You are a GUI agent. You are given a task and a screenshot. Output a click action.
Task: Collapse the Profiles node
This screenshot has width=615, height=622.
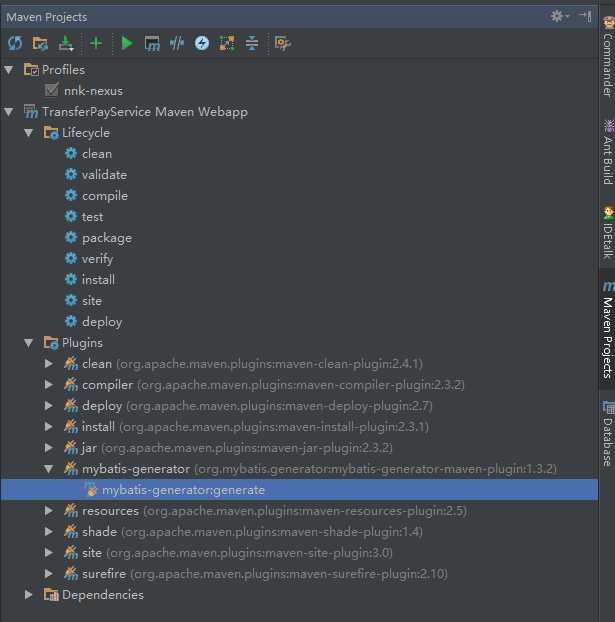click(x=9, y=70)
